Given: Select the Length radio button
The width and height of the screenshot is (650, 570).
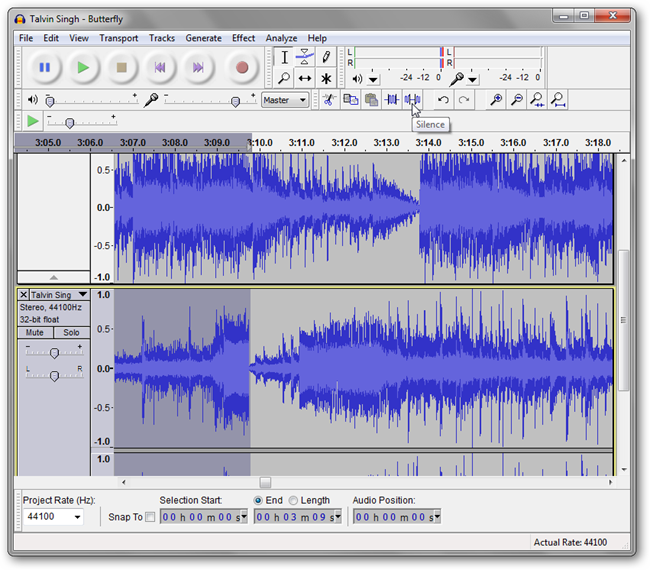Looking at the screenshot, I should click(293, 500).
